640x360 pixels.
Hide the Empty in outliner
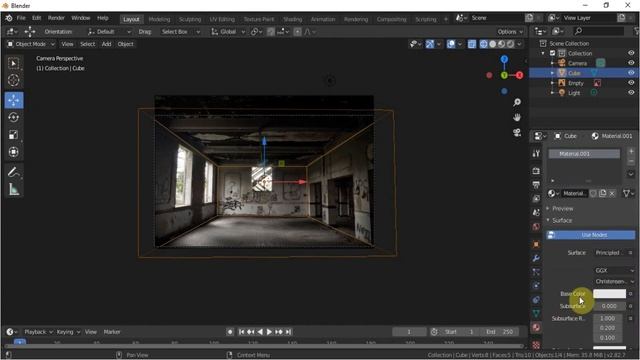pos(631,82)
